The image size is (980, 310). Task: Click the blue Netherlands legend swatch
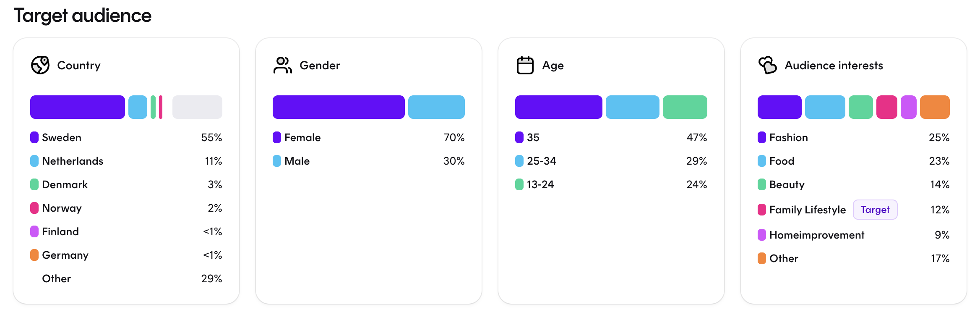point(34,161)
